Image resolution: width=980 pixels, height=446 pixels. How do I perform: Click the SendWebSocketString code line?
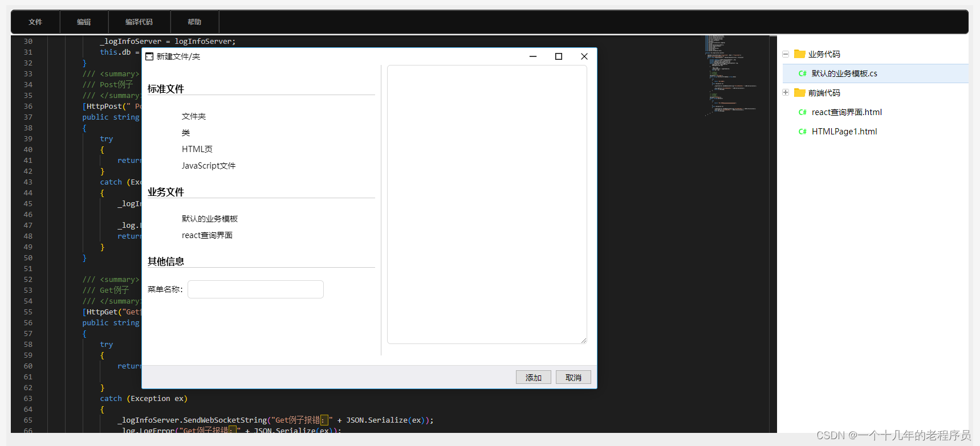275,420
